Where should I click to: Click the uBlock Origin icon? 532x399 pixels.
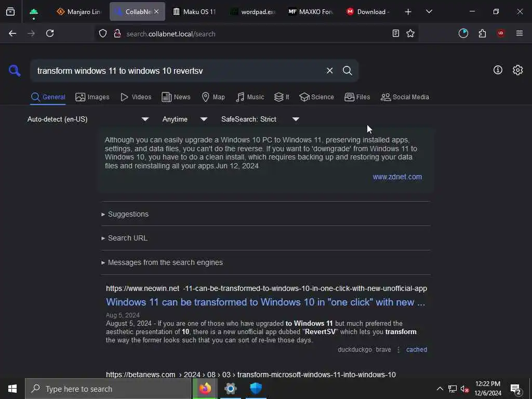pyautogui.click(x=500, y=33)
